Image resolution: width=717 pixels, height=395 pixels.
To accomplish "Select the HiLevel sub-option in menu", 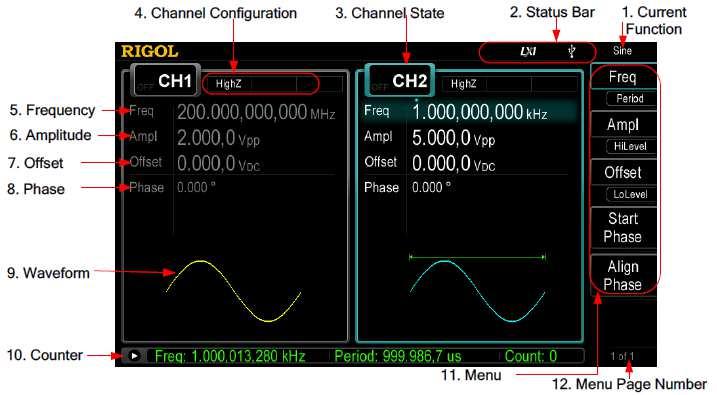I will pos(630,146).
